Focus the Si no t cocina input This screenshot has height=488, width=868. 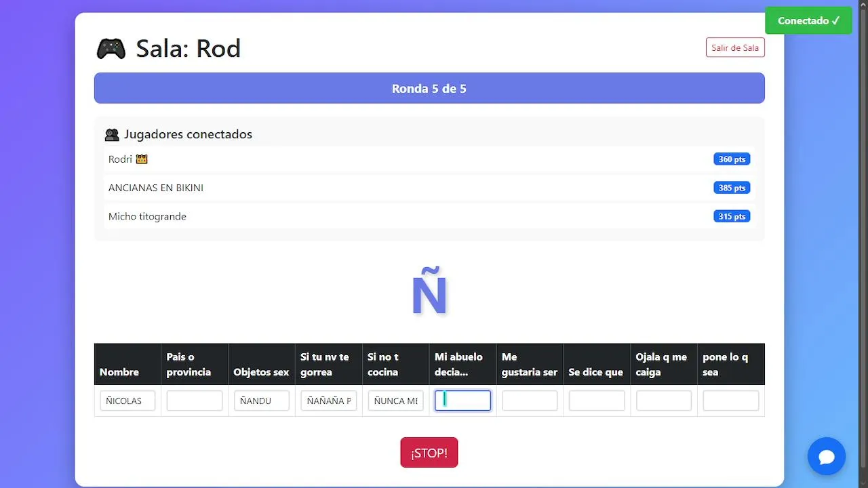tap(396, 401)
